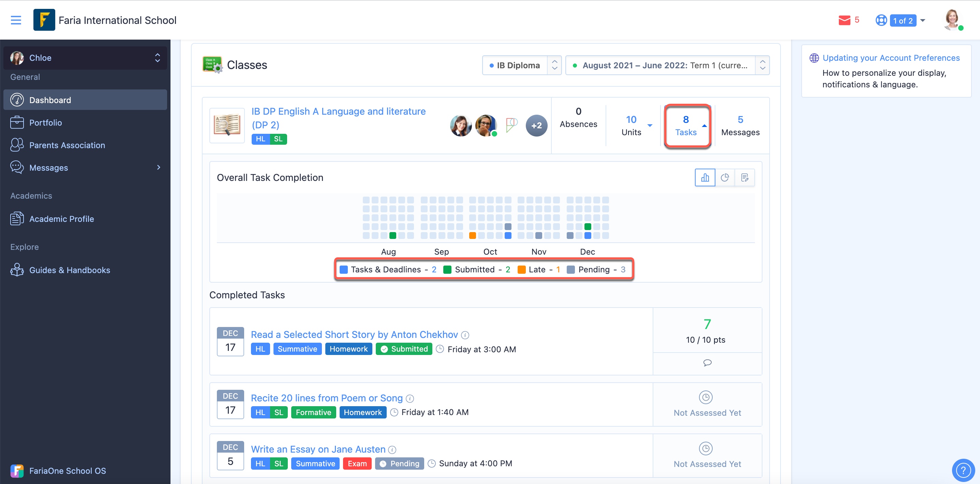Click the Pending status badge

point(399,464)
